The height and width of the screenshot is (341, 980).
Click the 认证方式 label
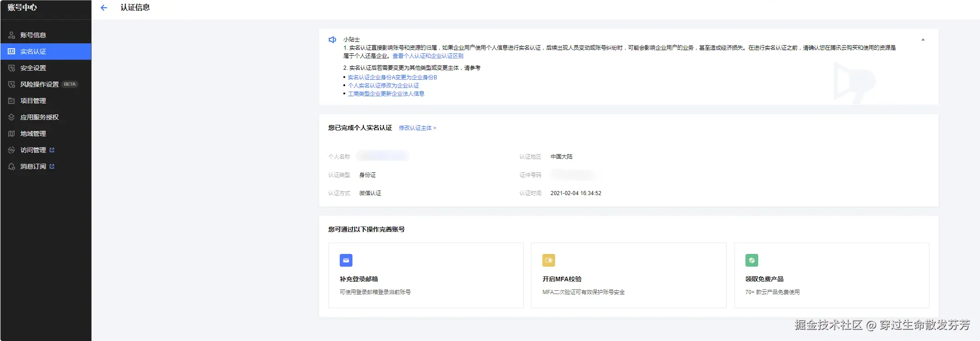[x=339, y=193]
